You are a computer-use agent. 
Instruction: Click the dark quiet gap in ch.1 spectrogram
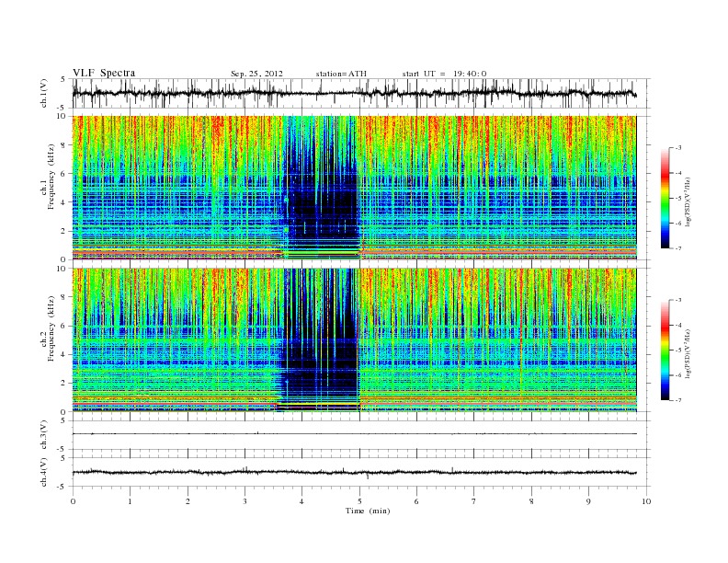click(323, 186)
